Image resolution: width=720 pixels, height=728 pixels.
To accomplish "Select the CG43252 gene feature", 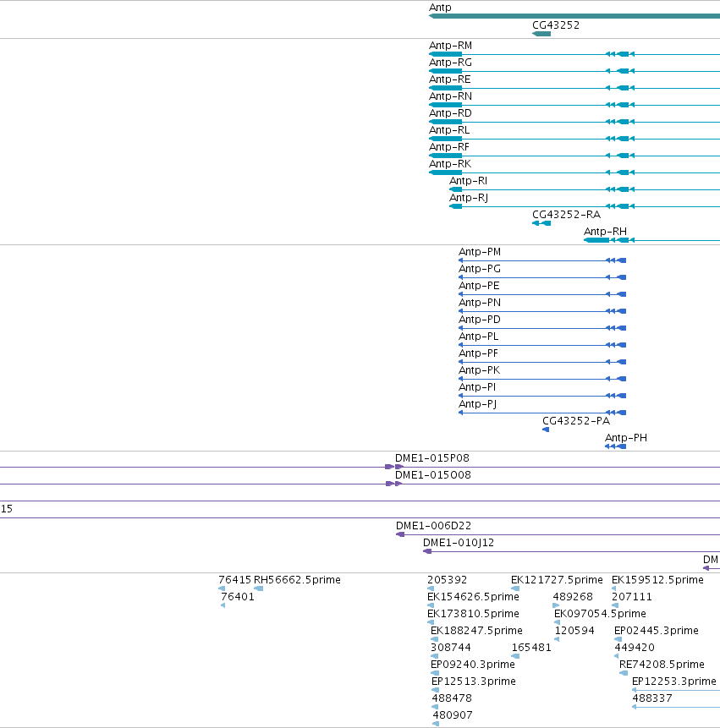I will pyautogui.click(x=556, y=25).
